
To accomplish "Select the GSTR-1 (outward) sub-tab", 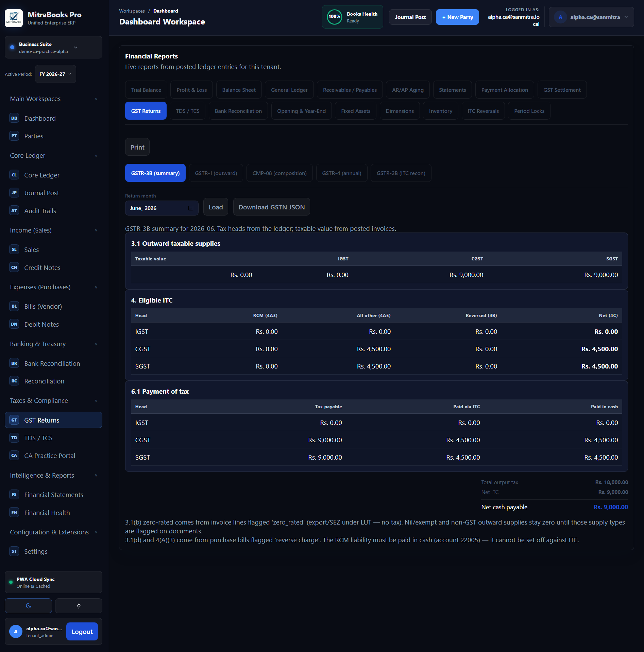I will pos(216,173).
